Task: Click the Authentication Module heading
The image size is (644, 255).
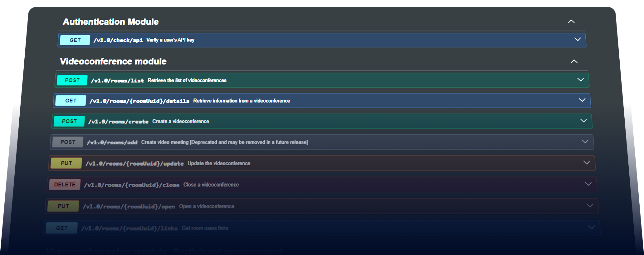Action: point(110,22)
